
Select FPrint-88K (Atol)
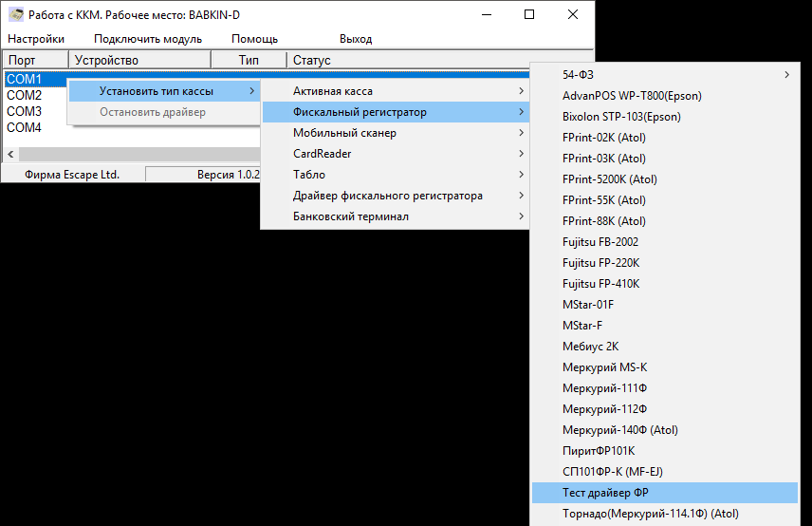(x=665, y=221)
